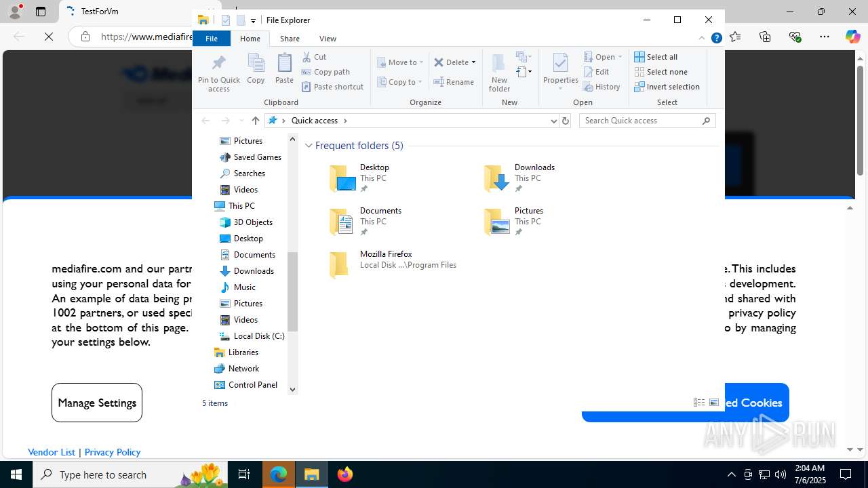Screen dimensions: 868x488
Task: Open the Vendor List link
Action: (52, 452)
